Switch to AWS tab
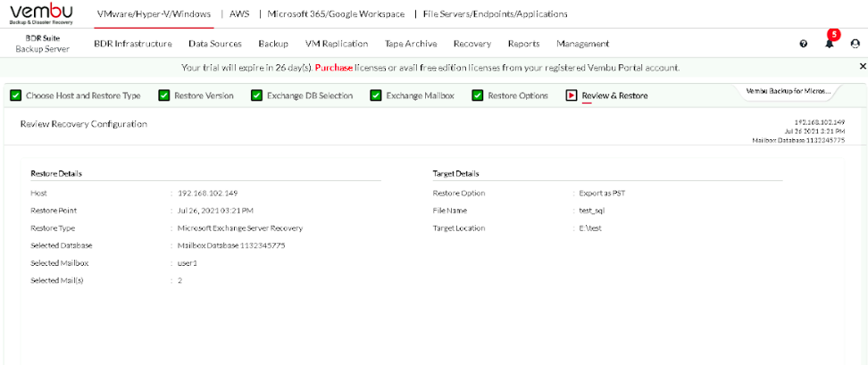 point(239,14)
